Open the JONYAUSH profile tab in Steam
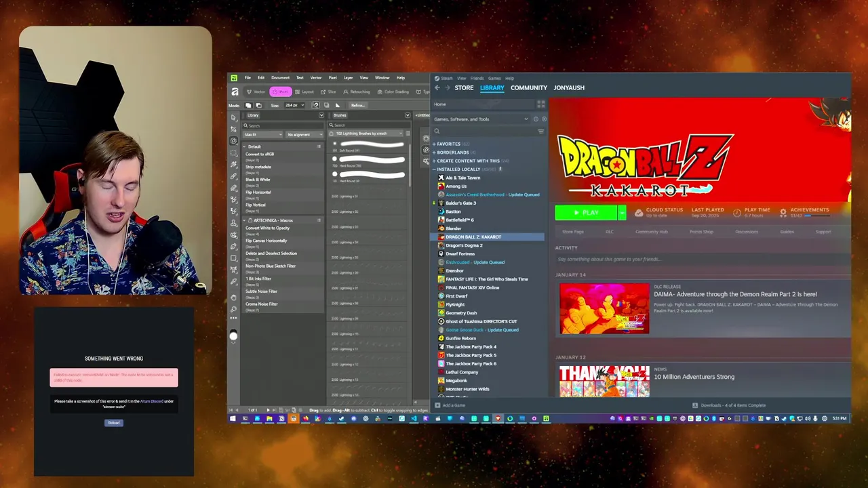 (x=569, y=87)
